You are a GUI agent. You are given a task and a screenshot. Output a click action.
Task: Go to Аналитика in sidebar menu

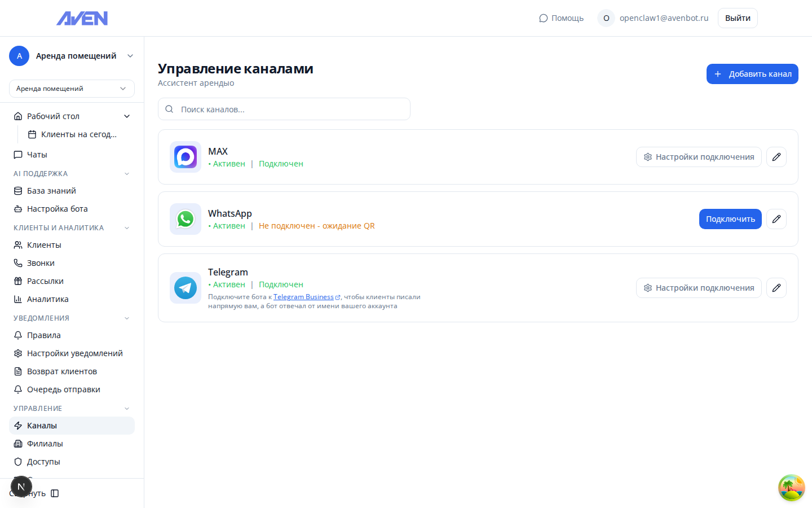(x=47, y=299)
